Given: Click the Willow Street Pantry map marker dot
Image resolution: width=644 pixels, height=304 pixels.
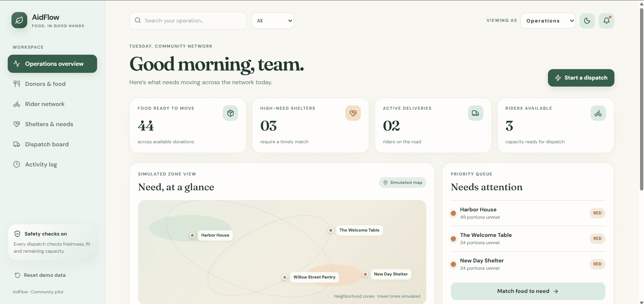Looking at the screenshot, I should 285,277.
